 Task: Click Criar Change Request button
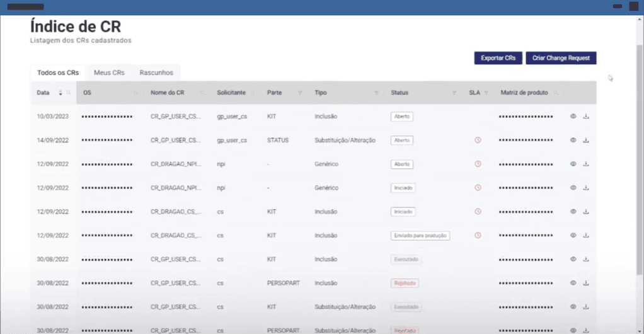coord(561,58)
